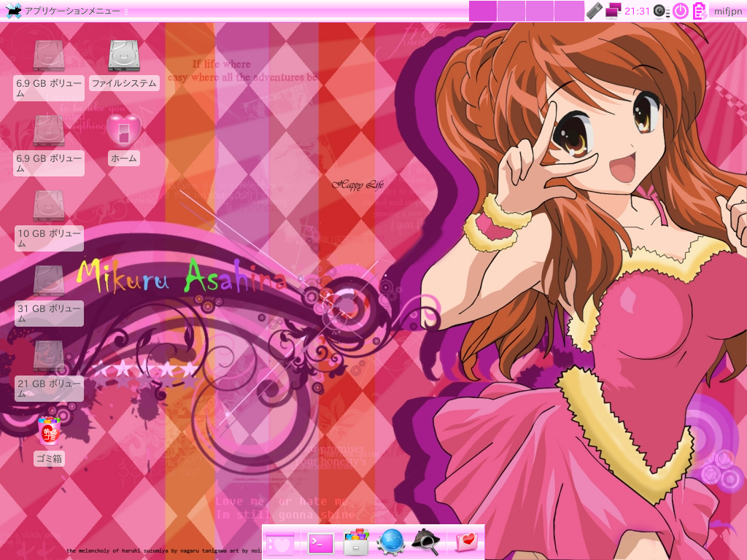The image size is (747, 560).
Task: Switch to the first (active) workspace
Action: tap(483, 10)
